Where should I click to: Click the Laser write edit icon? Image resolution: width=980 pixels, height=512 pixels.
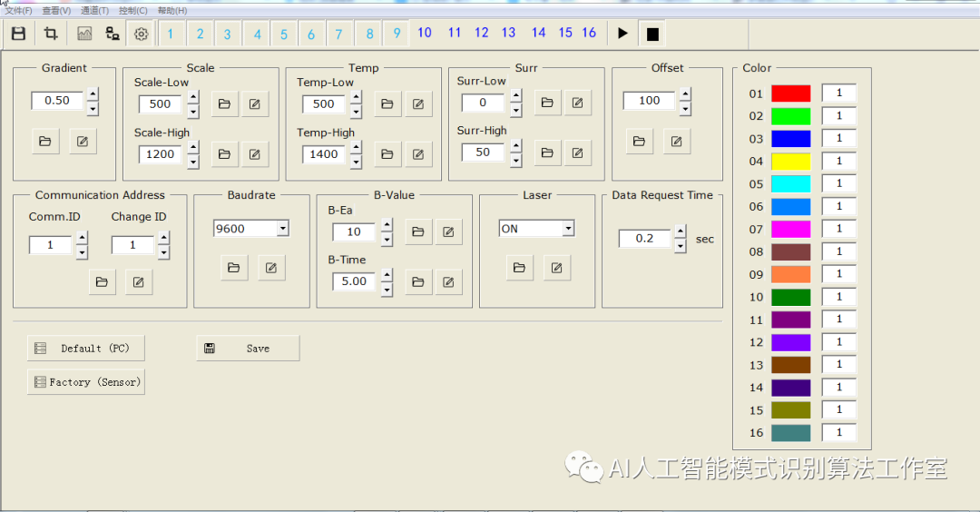coord(556,268)
